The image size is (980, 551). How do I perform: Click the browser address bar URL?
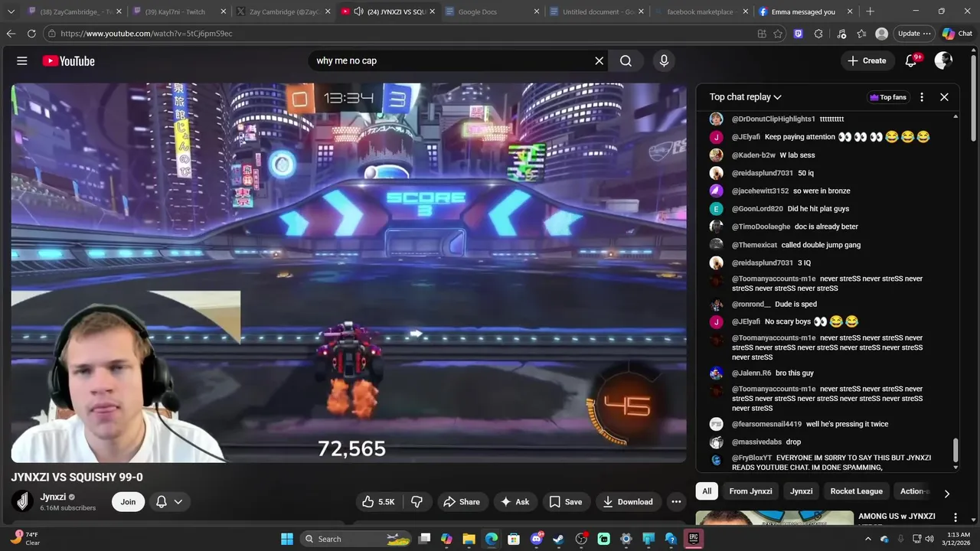(146, 34)
